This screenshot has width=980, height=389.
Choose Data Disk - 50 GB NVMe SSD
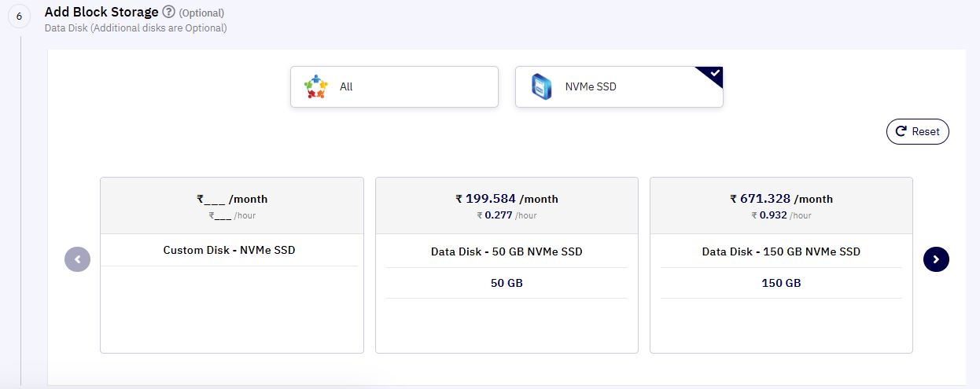pyautogui.click(x=507, y=265)
